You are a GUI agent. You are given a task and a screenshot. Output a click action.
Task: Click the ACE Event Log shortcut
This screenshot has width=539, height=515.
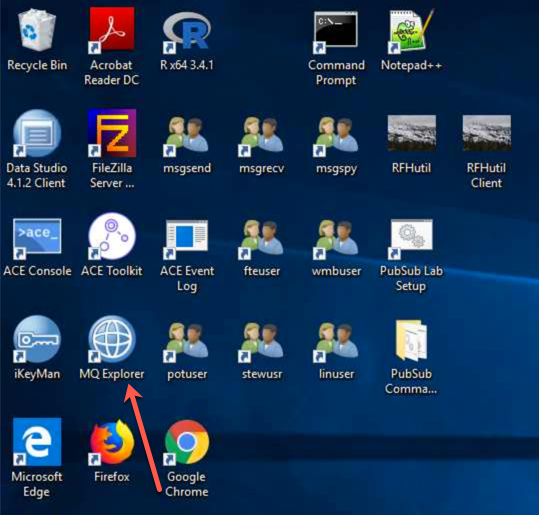click(x=186, y=239)
